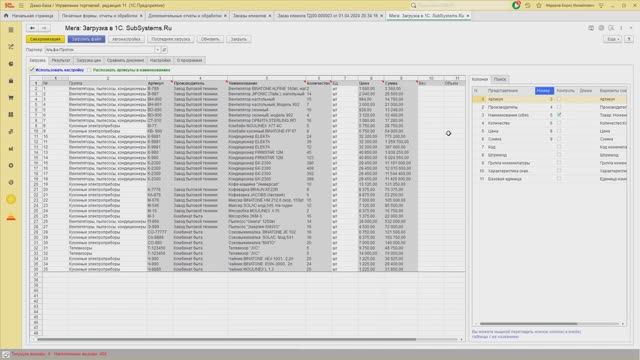
Task: Switch to the Сравнить документ tab
Action: pos(125,60)
